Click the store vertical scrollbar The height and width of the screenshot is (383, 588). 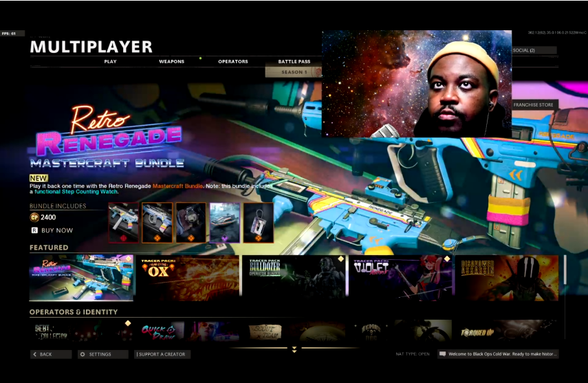tap(565, 270)
